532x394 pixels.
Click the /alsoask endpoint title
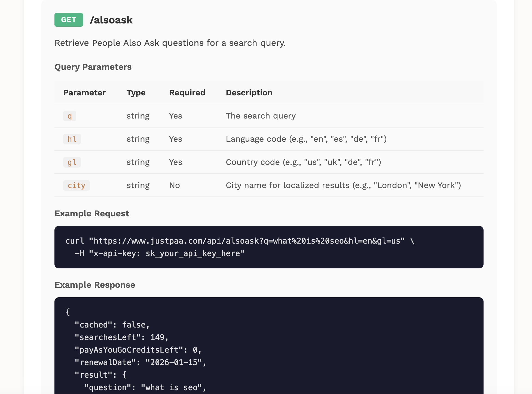112,20
